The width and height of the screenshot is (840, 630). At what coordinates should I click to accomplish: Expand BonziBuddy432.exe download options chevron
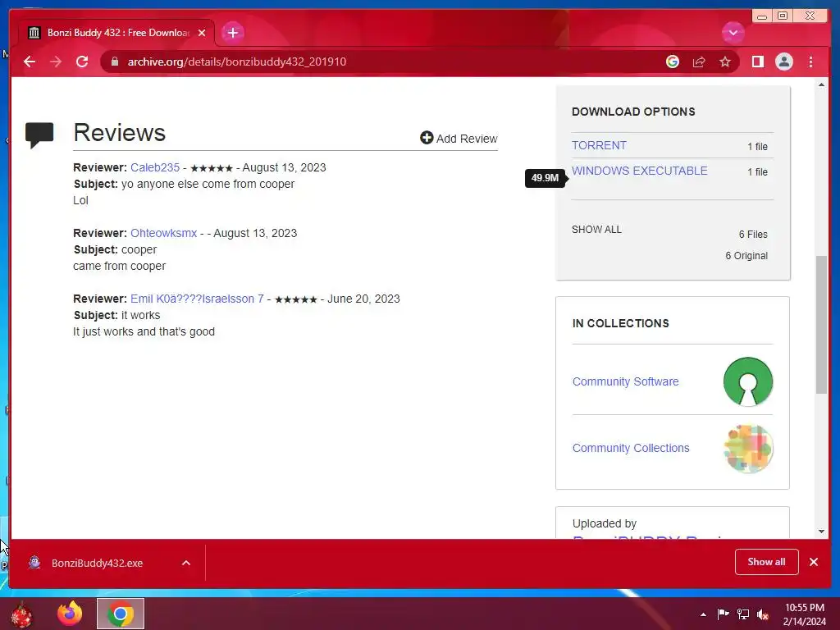pos(186,563)
